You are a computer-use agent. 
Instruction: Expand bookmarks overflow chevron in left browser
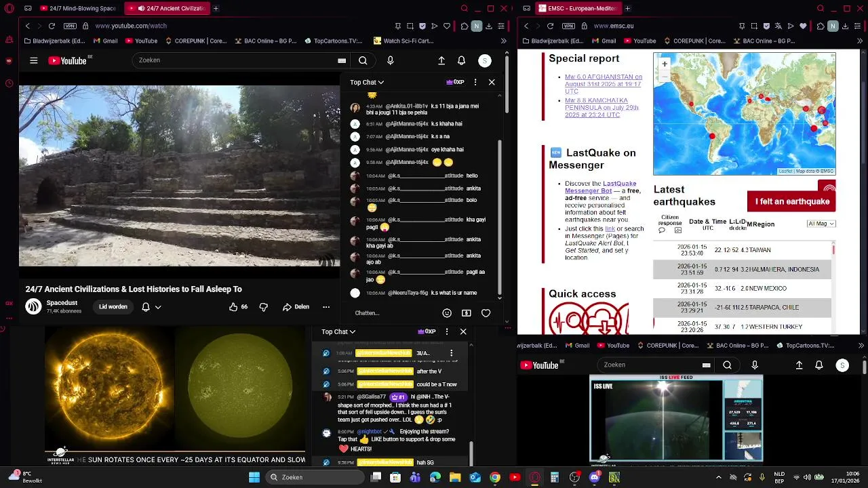point(503,41)
